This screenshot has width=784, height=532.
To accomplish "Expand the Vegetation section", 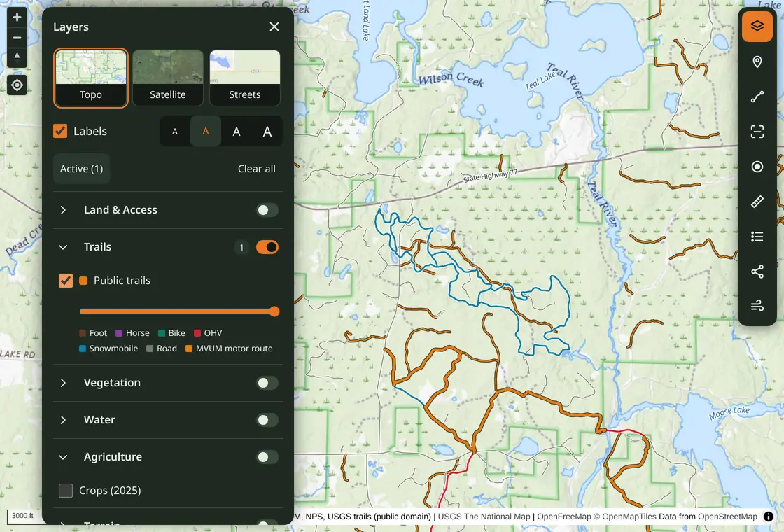I will 63,383.
